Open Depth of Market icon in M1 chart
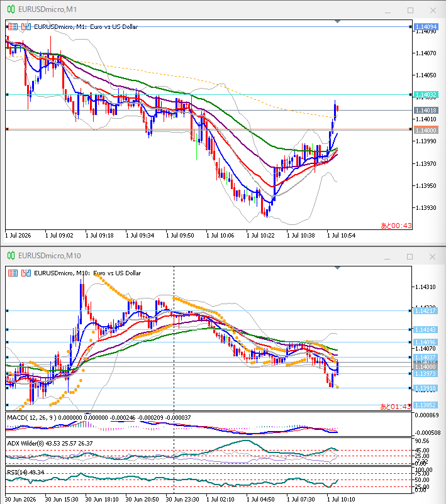446x504 pixels. [13, 26]
